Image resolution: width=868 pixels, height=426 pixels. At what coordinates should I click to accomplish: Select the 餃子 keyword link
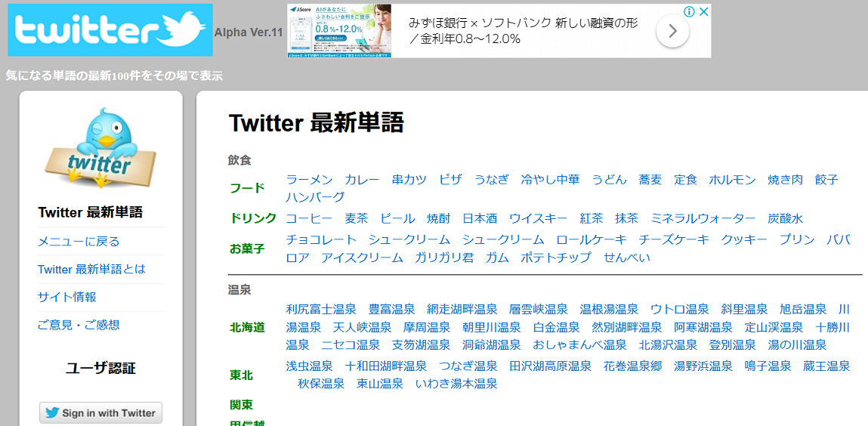pyautogui.click(x=826, y=179)
